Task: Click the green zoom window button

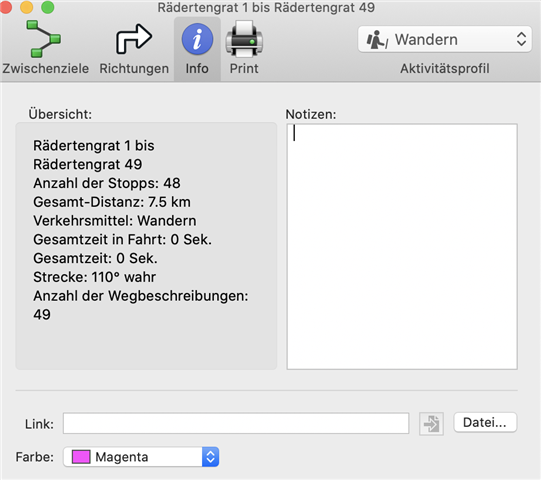Action: [x=48, y=7]
